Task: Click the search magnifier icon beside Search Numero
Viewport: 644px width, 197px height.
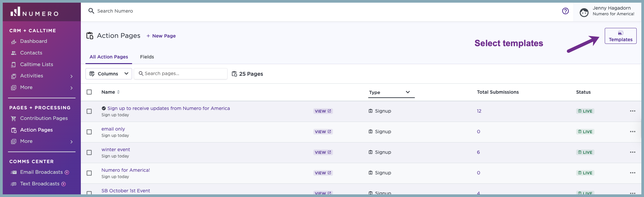Action: pos(91,11)
